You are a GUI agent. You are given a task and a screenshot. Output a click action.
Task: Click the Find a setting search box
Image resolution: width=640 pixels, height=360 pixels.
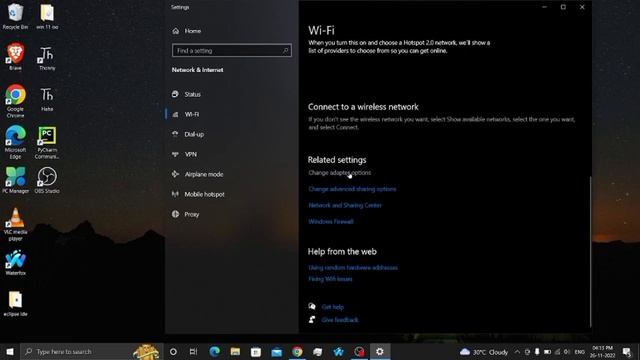(232, 51)
